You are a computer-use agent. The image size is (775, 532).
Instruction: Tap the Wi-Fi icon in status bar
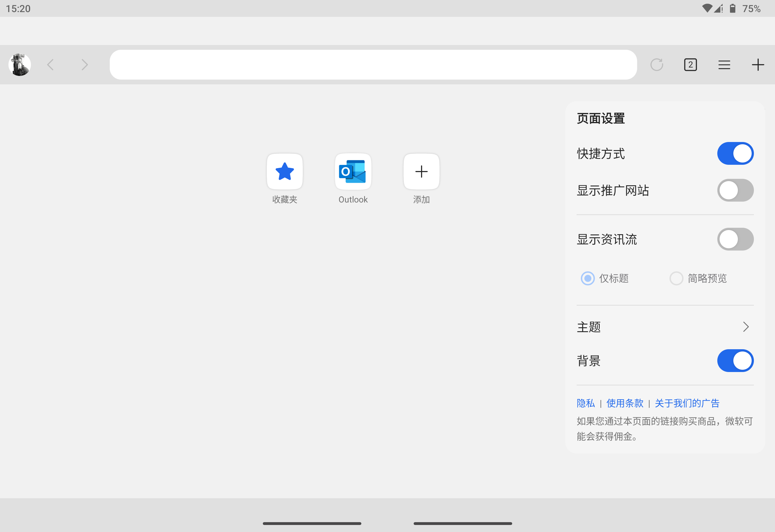click(x=707, y=8)
